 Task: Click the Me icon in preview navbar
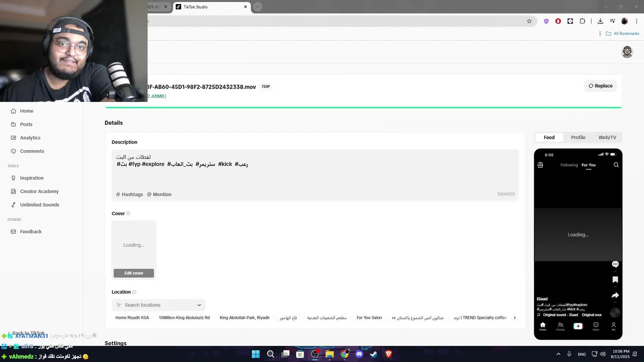613,326
